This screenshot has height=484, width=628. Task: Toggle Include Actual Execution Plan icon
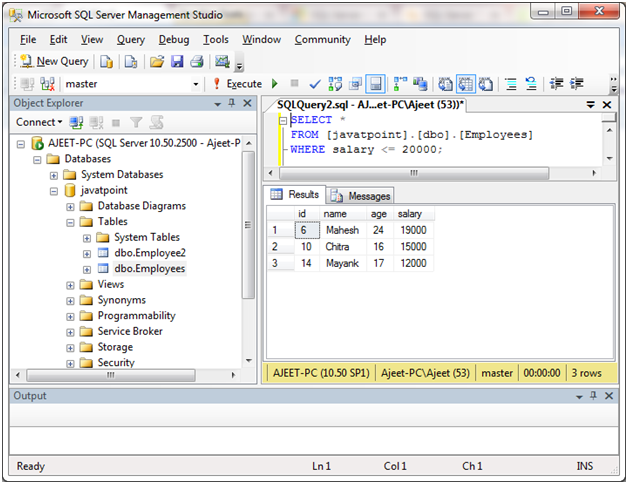tap(400, 84)
